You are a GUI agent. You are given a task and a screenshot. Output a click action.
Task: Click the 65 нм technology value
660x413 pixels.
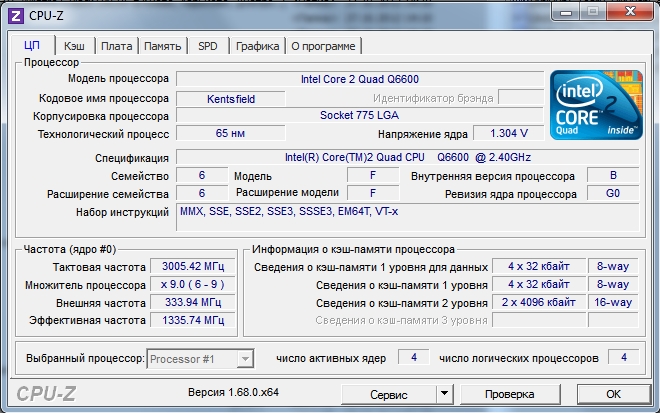[231, 133]
